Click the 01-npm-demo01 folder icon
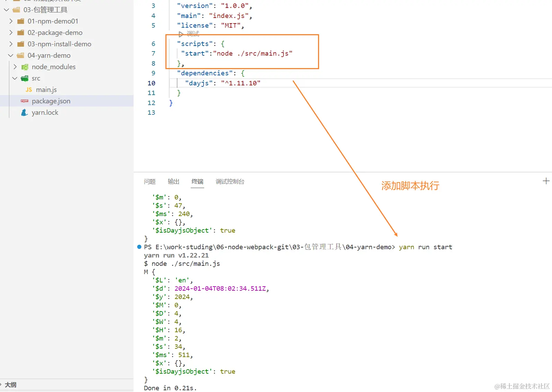Image resolution: width=552 pixels, height=392 pixels. tap(21, 21)
